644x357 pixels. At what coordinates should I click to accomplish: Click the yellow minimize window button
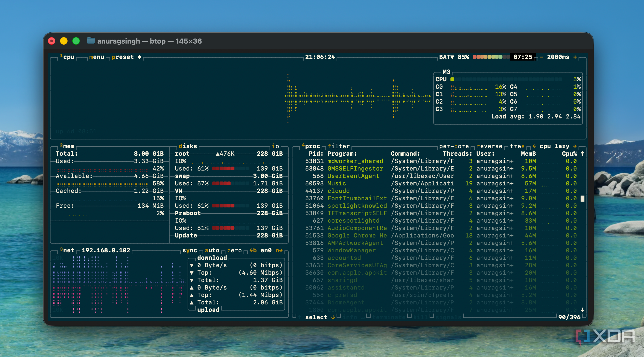point(64,41)
